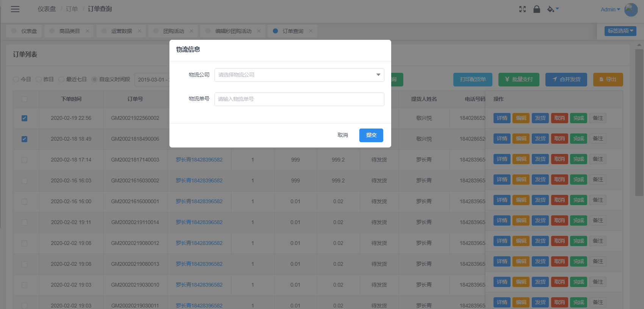Image resolution: width=644 pixels, height=309 pixels.
Task: Click the 批量支付 button
Action: click(519, 79)
